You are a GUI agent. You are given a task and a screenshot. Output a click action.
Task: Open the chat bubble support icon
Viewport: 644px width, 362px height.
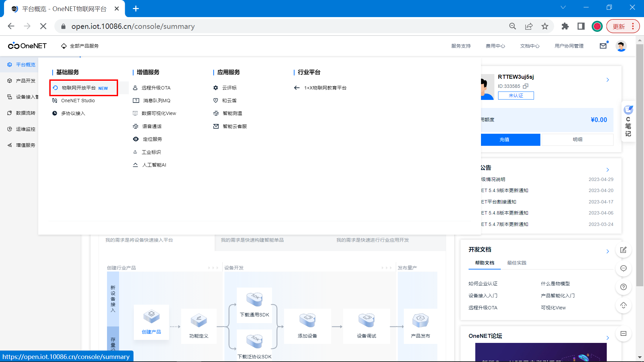coord(623,268)
